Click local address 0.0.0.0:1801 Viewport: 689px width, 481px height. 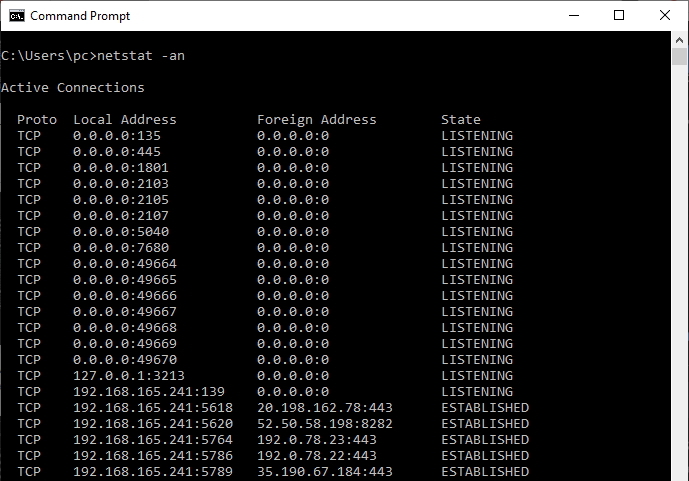[x=121, y=167]
